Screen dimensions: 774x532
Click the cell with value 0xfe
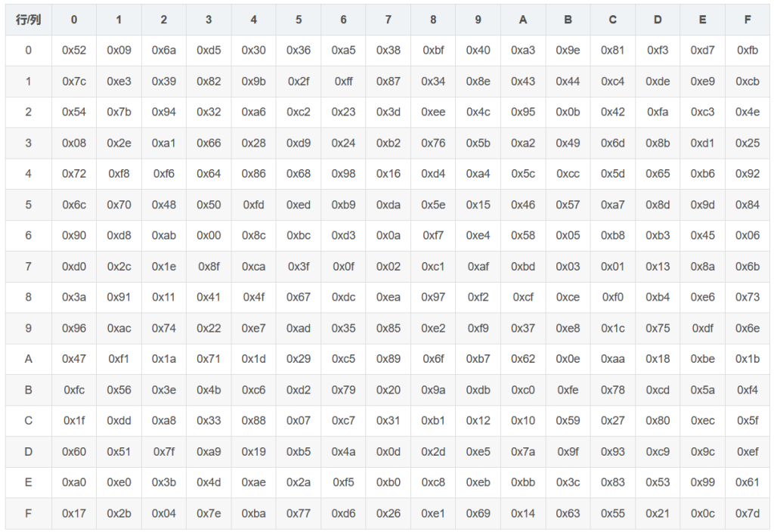(568, 390)
